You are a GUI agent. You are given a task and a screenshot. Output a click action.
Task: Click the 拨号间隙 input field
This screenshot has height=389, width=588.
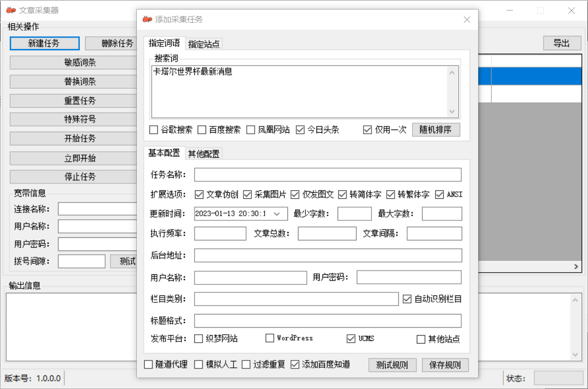click(x=82, y=261)
